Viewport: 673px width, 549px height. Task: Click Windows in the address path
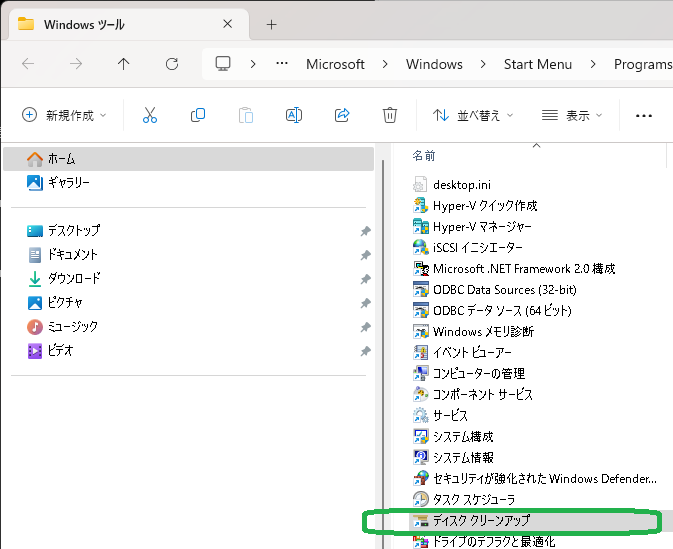click(434, 64)
